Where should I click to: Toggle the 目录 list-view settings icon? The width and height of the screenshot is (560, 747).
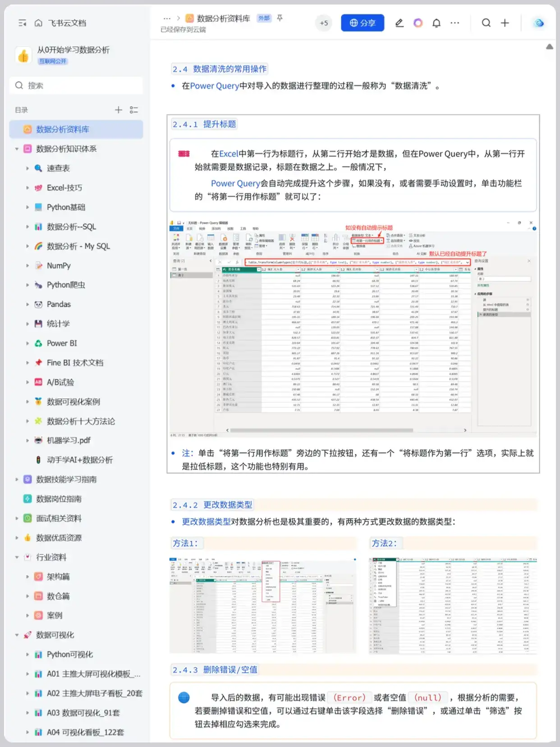pos(133,110)
